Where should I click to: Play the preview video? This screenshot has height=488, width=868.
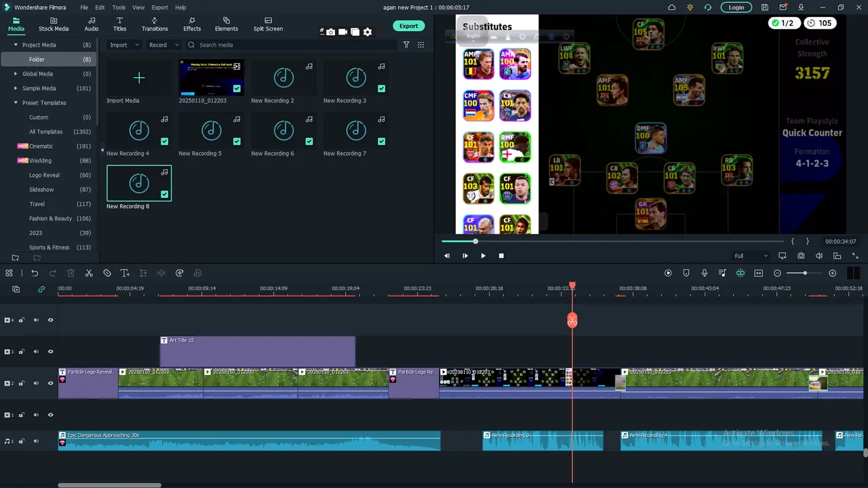coord(483,256)
